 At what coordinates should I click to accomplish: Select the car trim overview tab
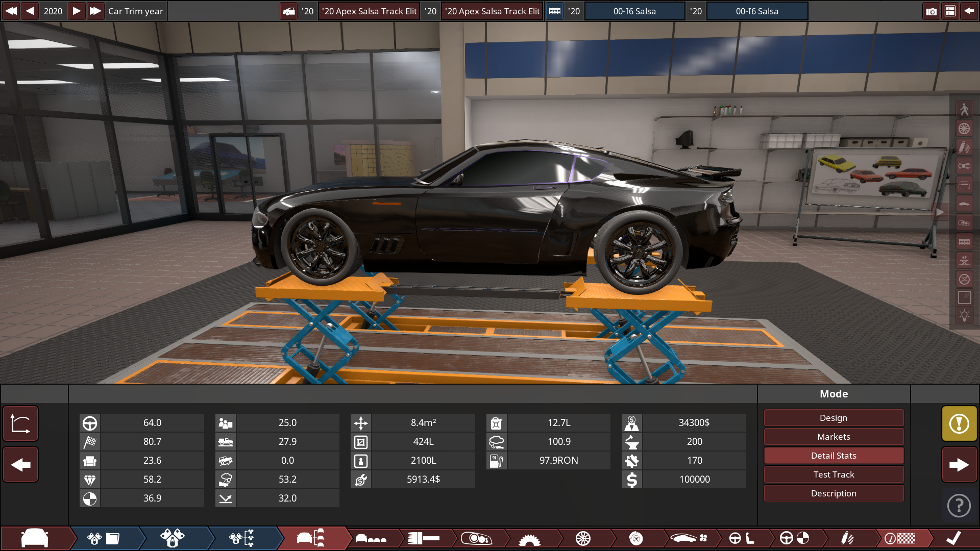(311, 538)
